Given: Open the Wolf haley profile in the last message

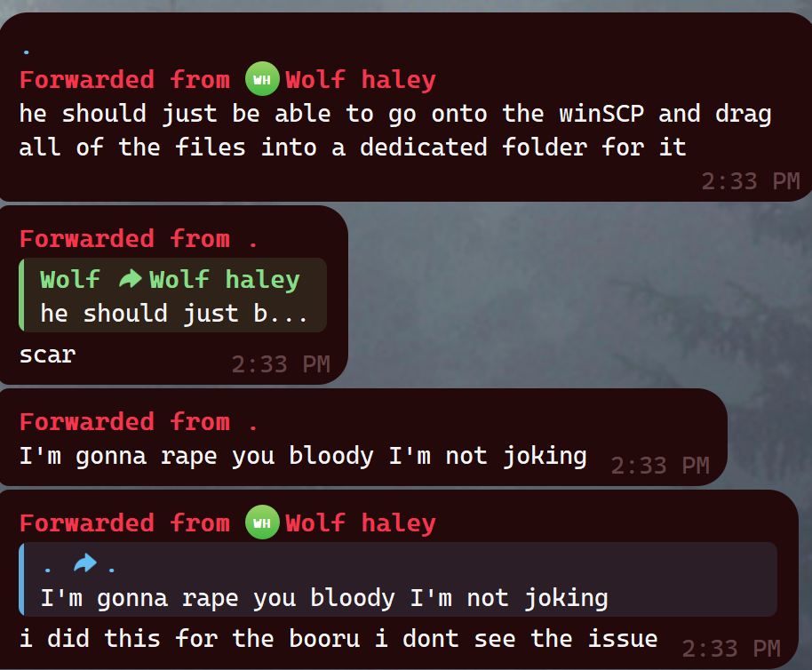Looking at the screenshot, I should (x=361, y=522).
